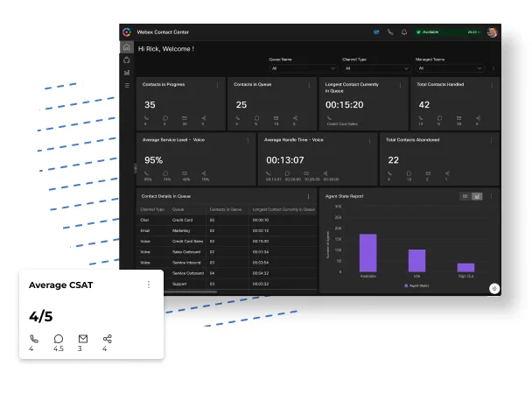The image size is (532, 394).
Task: Click the Available bar in the chart
Action: [x=368, y=253]
